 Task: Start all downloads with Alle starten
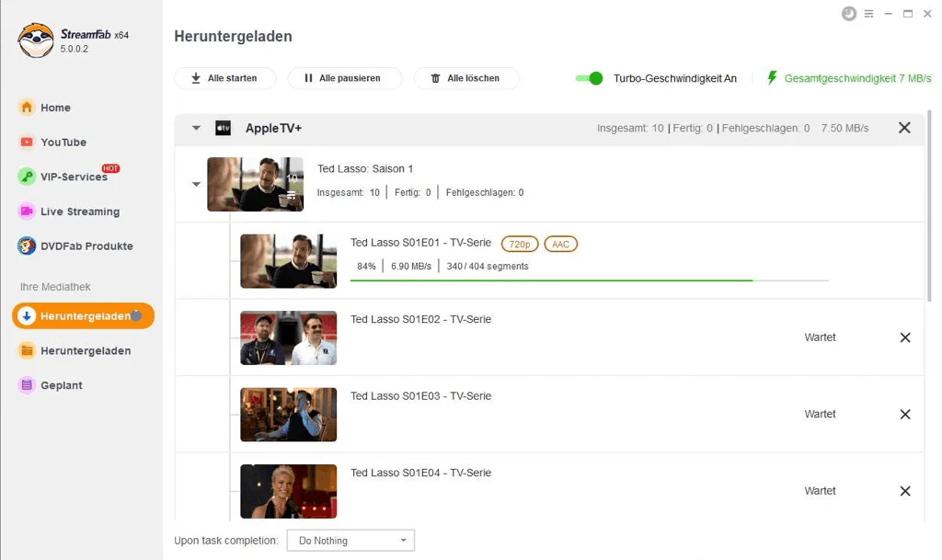point(225,78)
